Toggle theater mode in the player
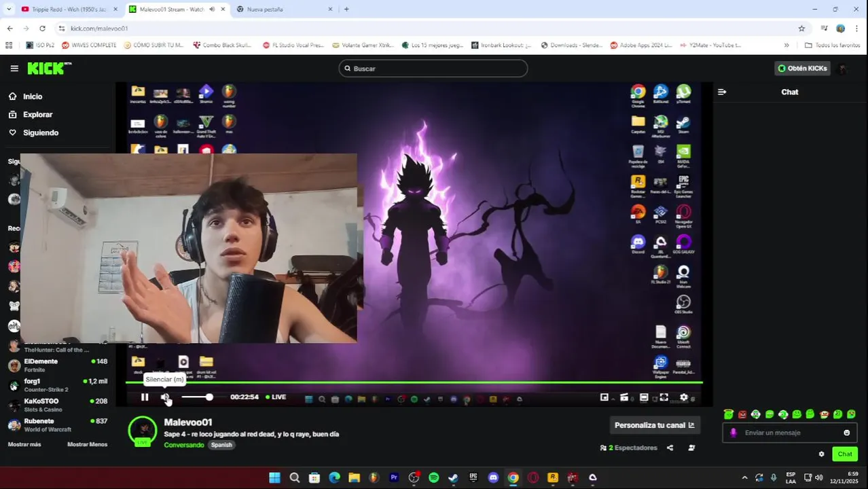 pos(644,397)
